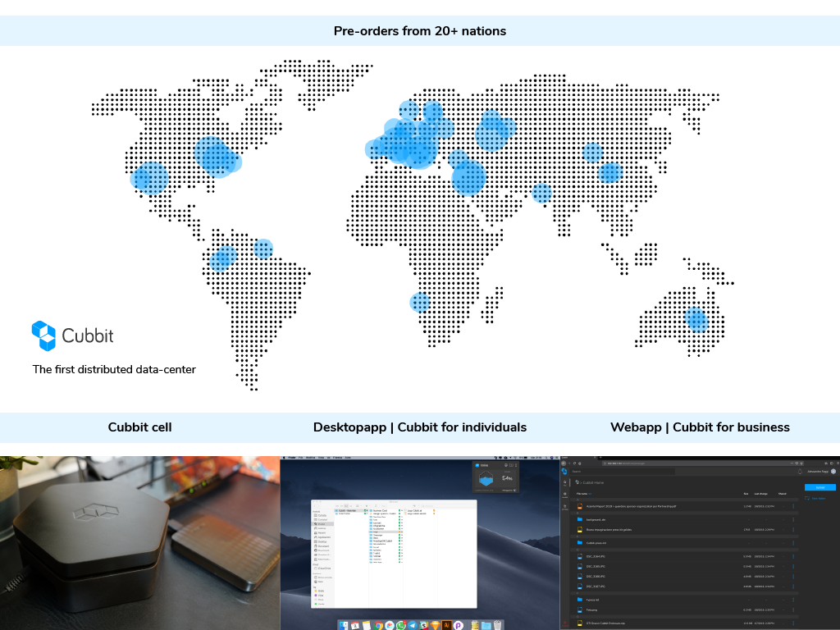Click the Trash icon in the dock
The width and height of the screenshot is (840, 630).
click(498, 625)
